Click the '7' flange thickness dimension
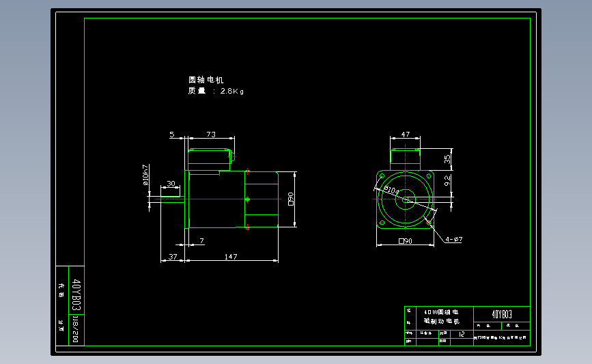Screen dimensions: 592x364 coord(201,240)
